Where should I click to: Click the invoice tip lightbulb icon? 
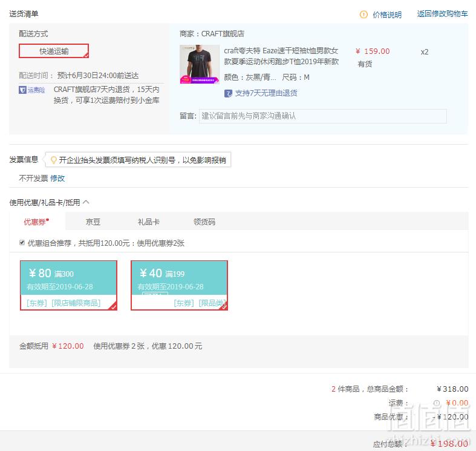[53, 160]
